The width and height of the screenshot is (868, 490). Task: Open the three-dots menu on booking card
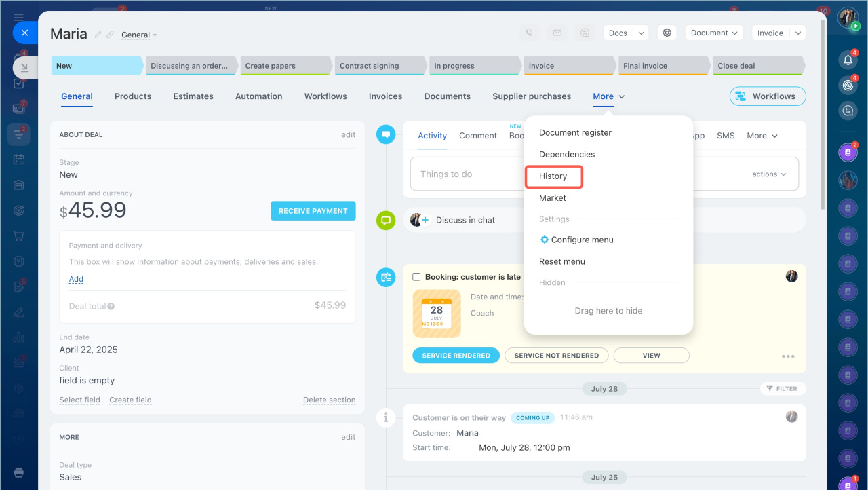[x=787, y=356]
